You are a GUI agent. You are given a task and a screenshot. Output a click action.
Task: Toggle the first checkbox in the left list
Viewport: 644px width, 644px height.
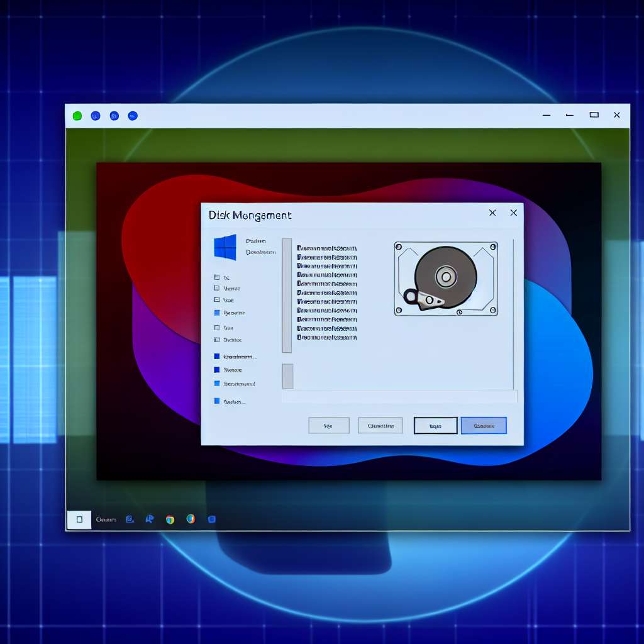pyautogui.click(x=217, y=277)
